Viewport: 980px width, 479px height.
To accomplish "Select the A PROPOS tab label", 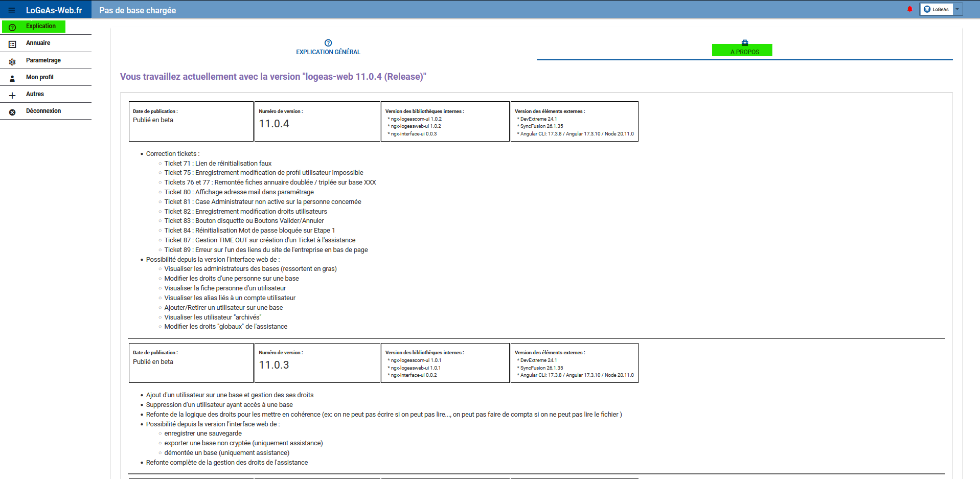I will (744, 52).
